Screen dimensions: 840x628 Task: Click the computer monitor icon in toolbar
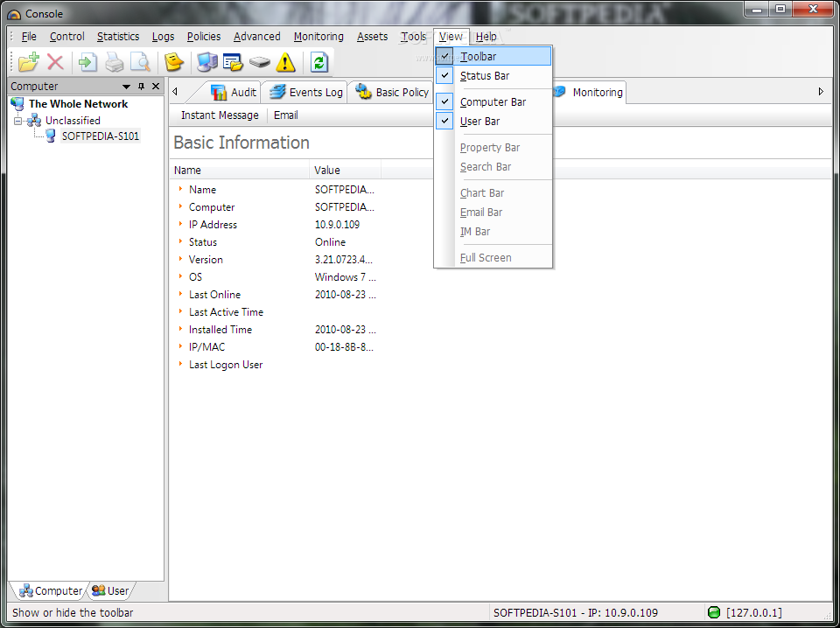[206, 62]
